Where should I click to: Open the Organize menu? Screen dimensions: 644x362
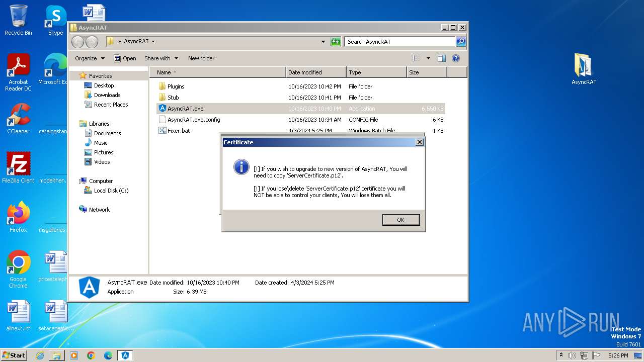[90, 58]
